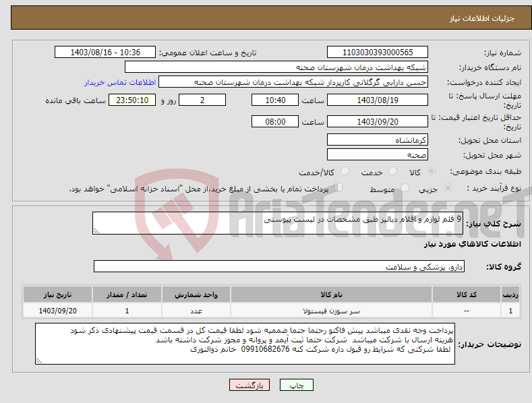
Task: Select the کالا radio button
Action: tap(431, 171)
